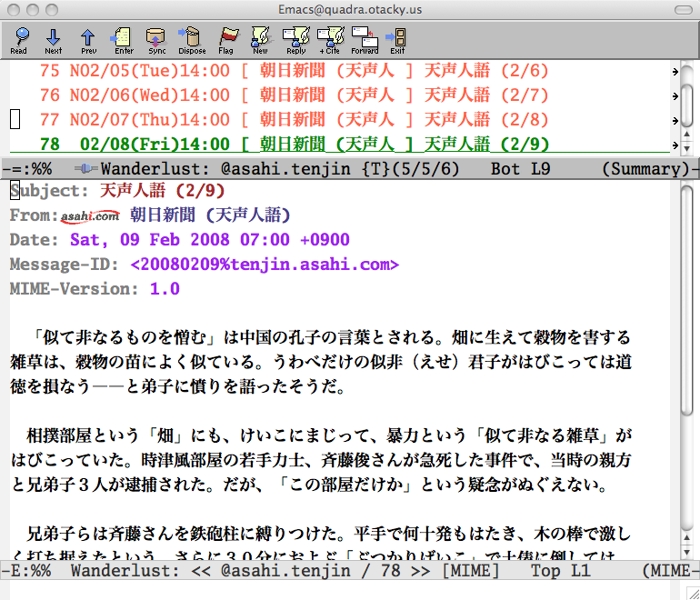Dispose the message using Dispose icon
This screenshot has width=700, height=600.
tap(192, 40)
